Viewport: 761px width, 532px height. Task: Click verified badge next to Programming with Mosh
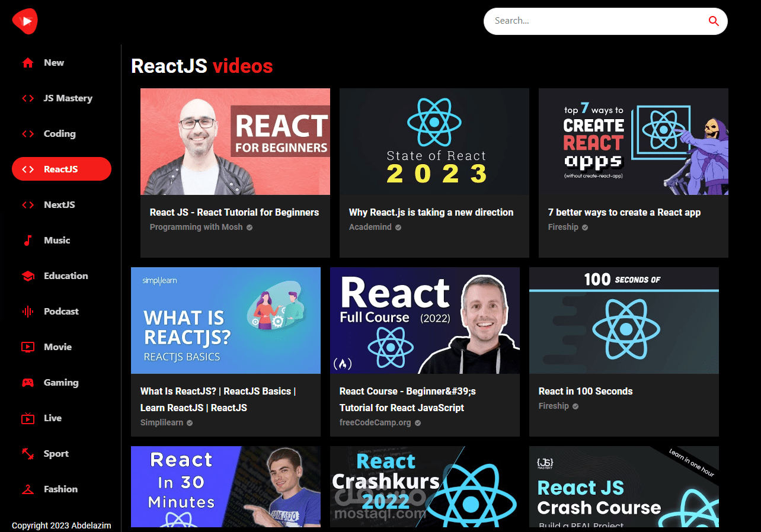click(250, 227)
